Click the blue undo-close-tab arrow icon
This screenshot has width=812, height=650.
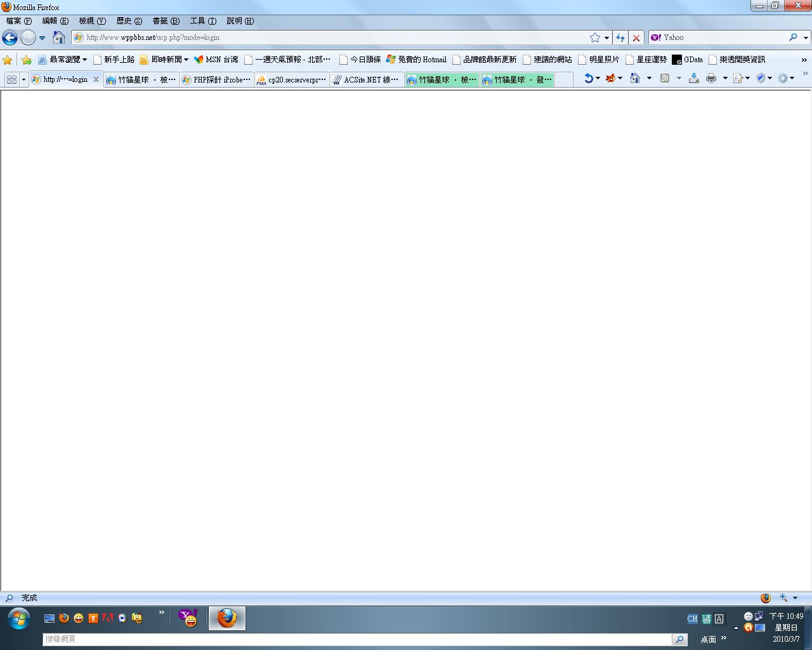589,78
